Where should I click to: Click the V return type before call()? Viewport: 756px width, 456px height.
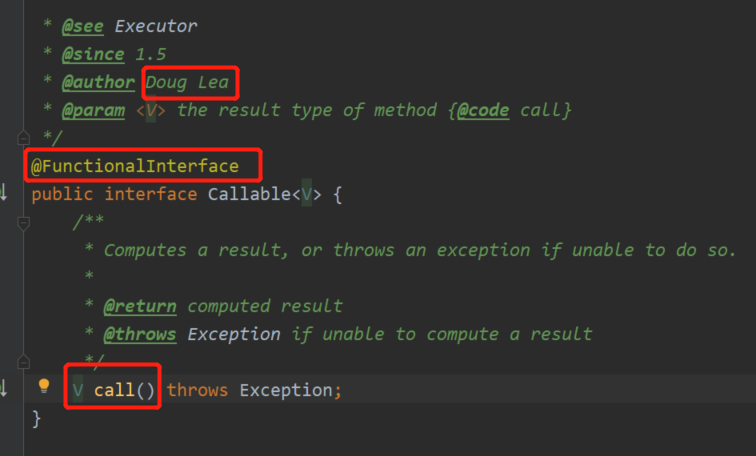tap(78, 390)
